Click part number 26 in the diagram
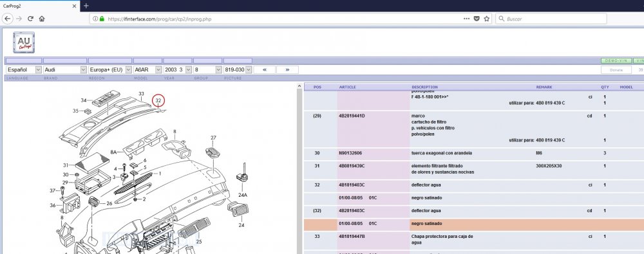The height and width of the screenshot is (254, 644). [x=109, y=203]
